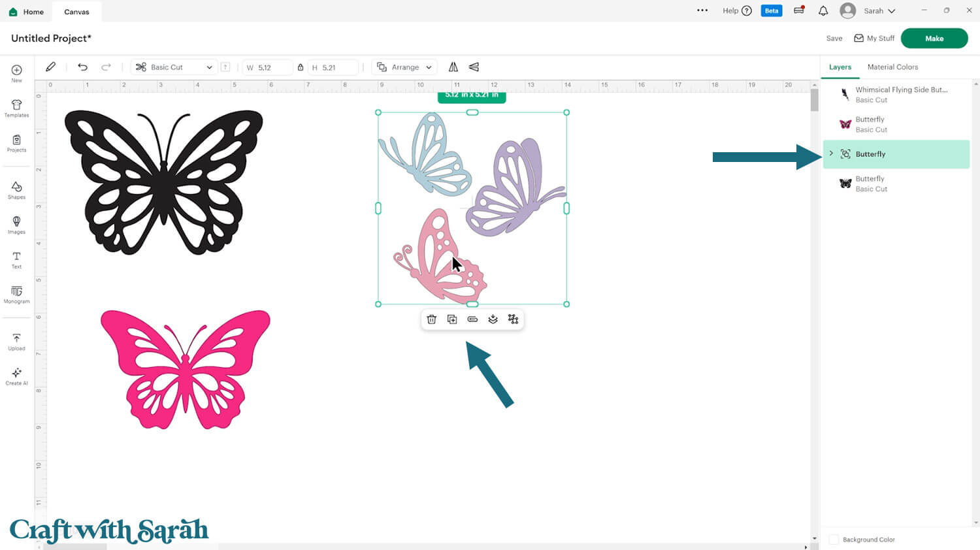
Task: Click the width W input field
Action: click(x=268, y=67)
